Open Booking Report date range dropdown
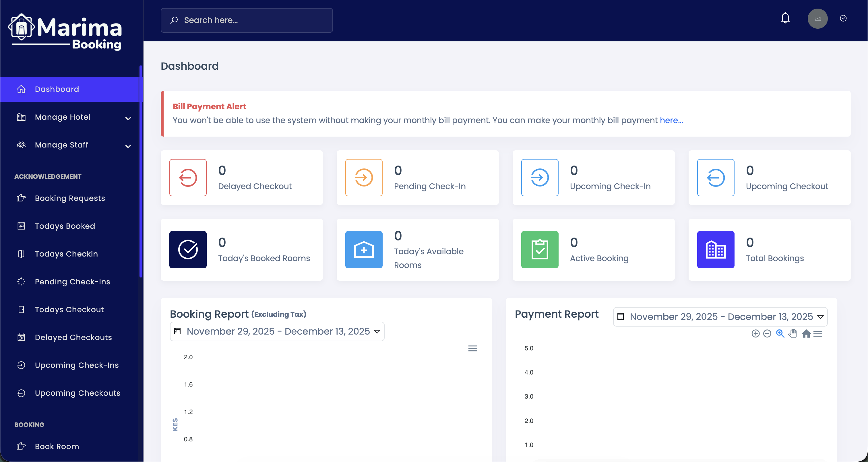The height and width of the screenshot is (462, 868). (x=277, y=332)
